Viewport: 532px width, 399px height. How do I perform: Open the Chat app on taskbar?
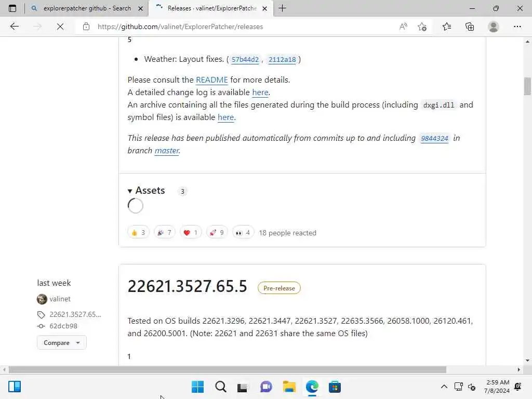pyautogui.click(x=266, y=387)
